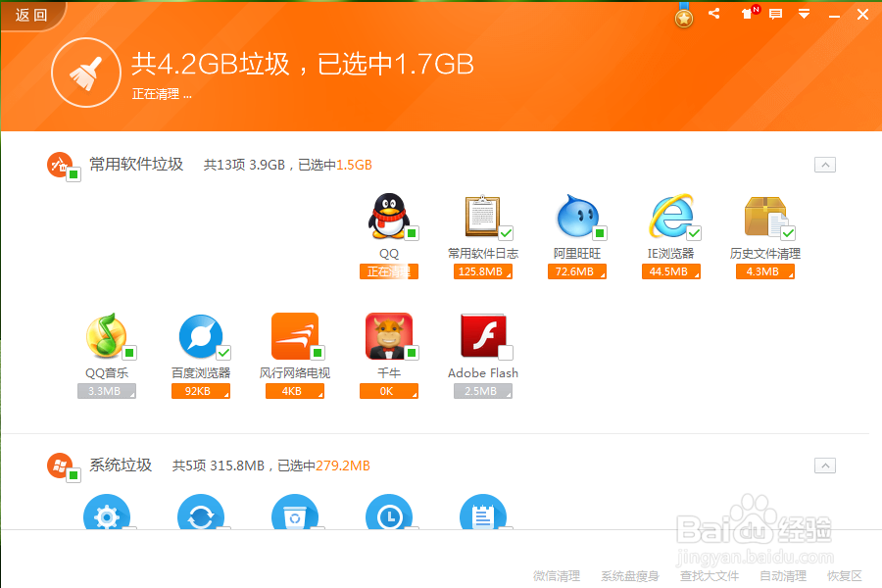Toggle the QQ item checkbox
This screenshot has width=882, height=588.
[412, 233]
